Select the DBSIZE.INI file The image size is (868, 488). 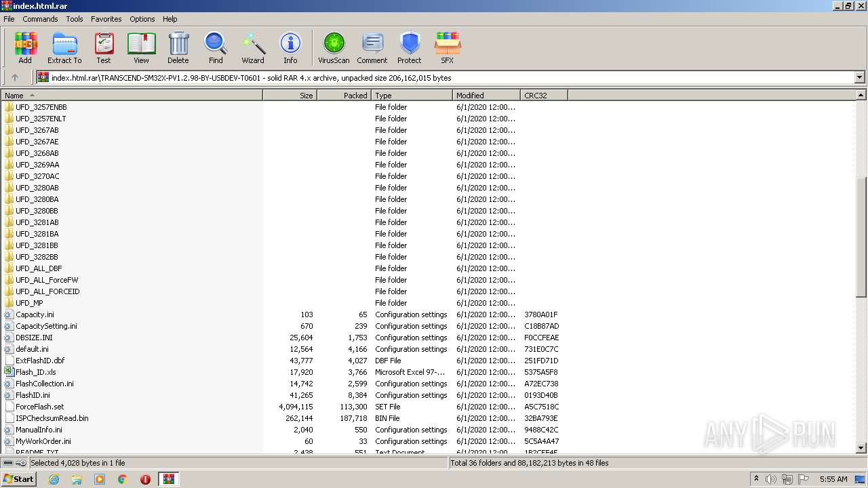pyautogui.click(x=34, y=338)
